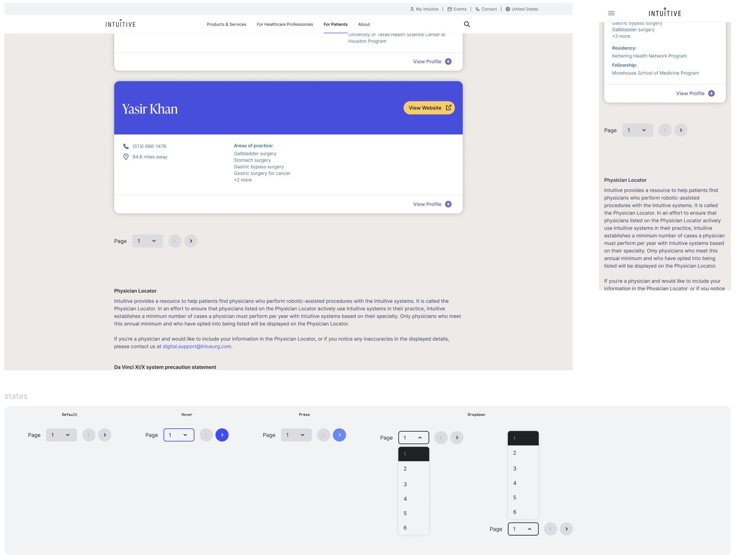The width and height of the screenshot is (737, 560).
Task: Open the mobile hamburger menu icon
Action: tap(611, 13)
